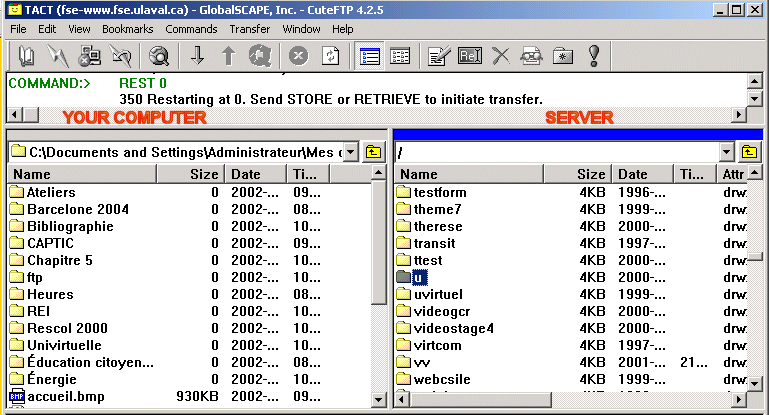Click the Reconnect toolbar icon
This screenshot has height=415, width=769.
tap(121, 56)
